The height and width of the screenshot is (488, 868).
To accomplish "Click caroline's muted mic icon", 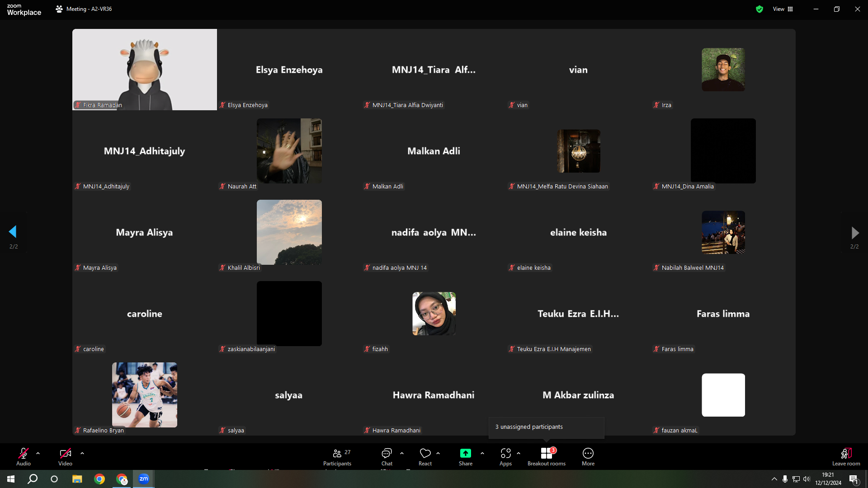I will click(x=78, y=349).
